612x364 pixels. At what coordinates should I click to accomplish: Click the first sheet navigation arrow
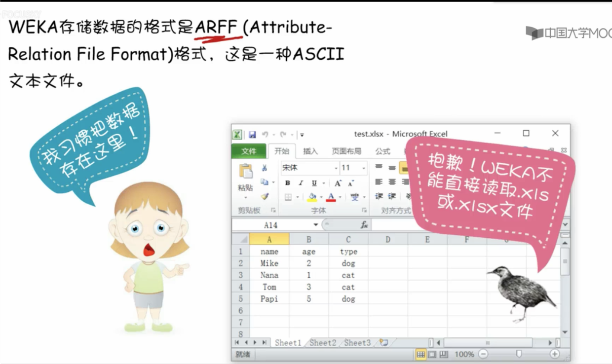coord(237,342)
